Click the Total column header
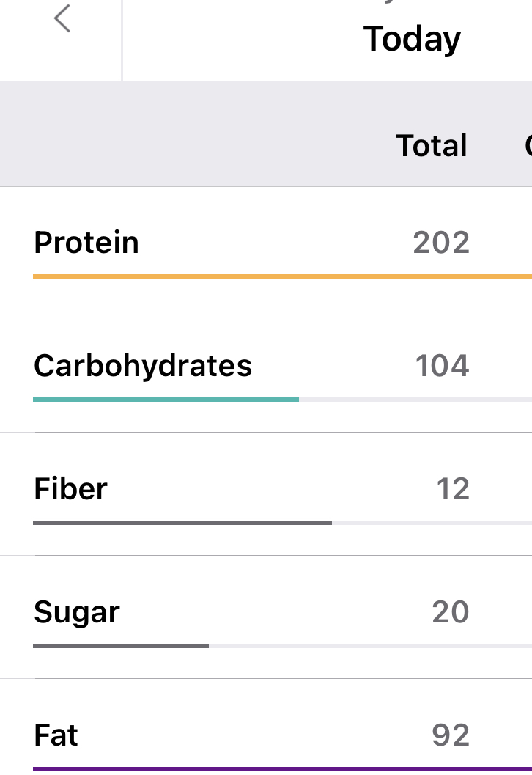 point(432,145)
